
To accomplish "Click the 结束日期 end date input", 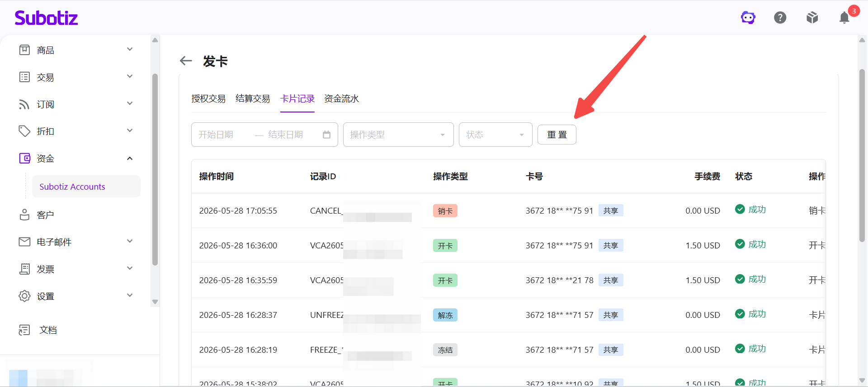I will [292, 135].
